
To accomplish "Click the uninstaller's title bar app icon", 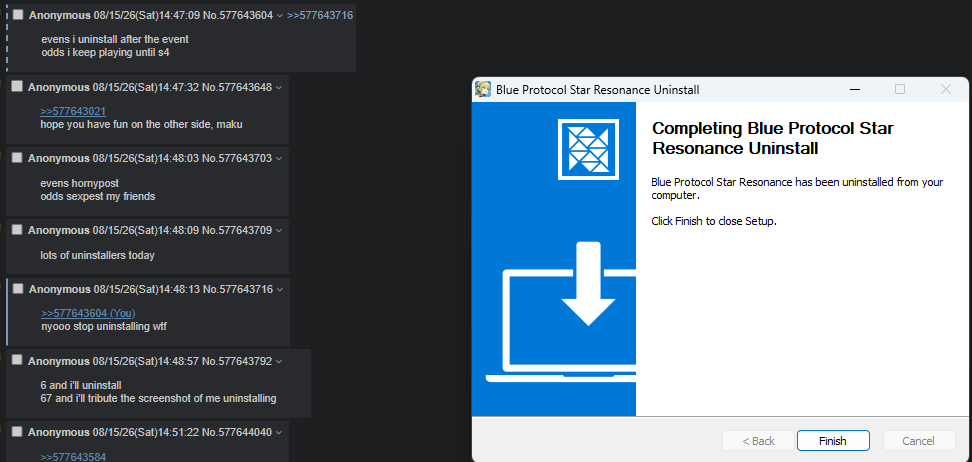I will point(483,89).
